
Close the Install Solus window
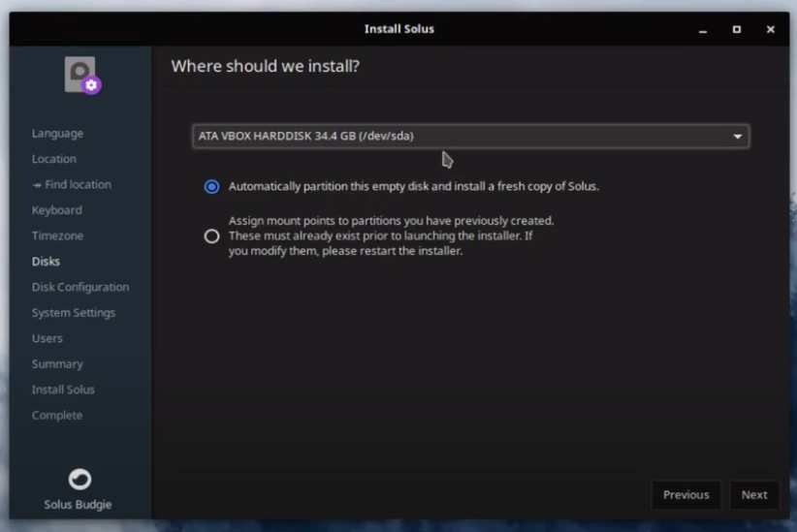[x=771, y=29]
